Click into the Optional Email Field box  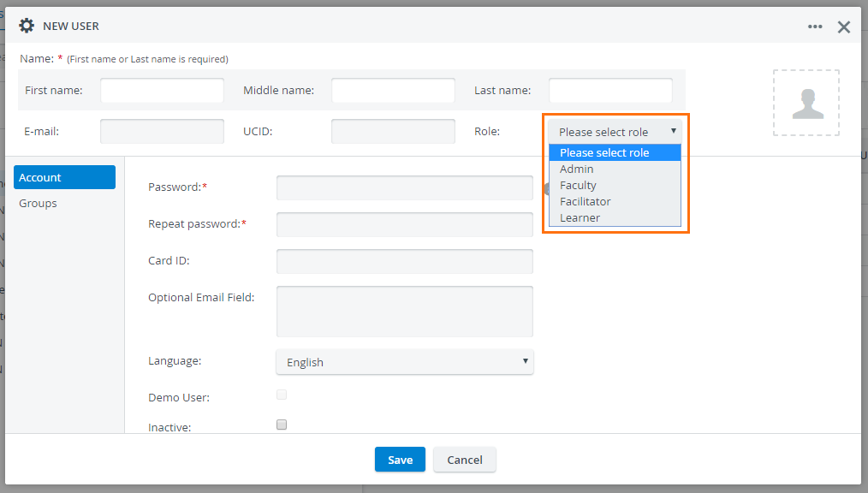point(405,312)
